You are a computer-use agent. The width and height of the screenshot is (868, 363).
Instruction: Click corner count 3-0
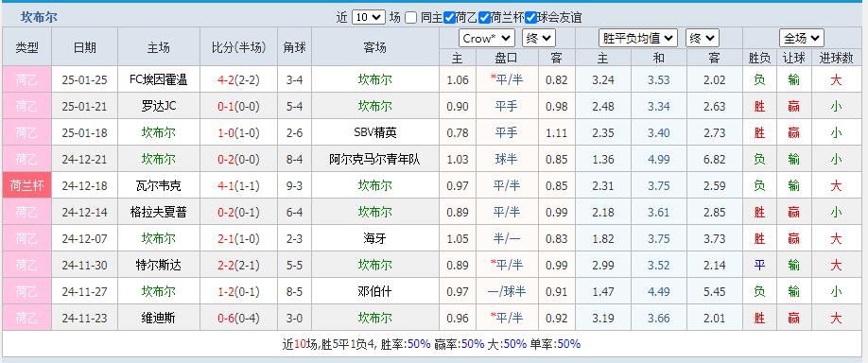point(294,319)
